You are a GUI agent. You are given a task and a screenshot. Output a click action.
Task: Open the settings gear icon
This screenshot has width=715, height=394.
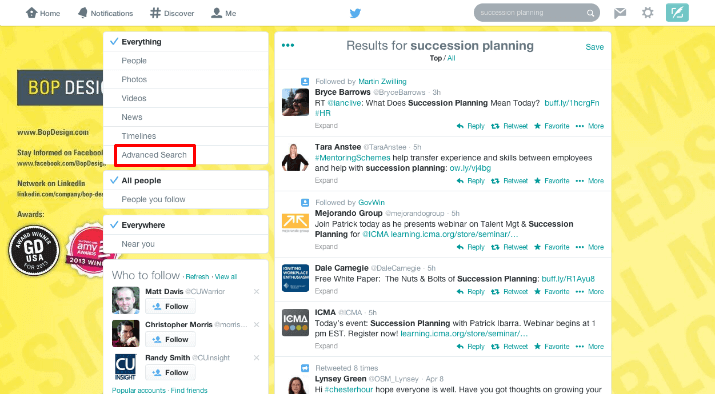648,13
